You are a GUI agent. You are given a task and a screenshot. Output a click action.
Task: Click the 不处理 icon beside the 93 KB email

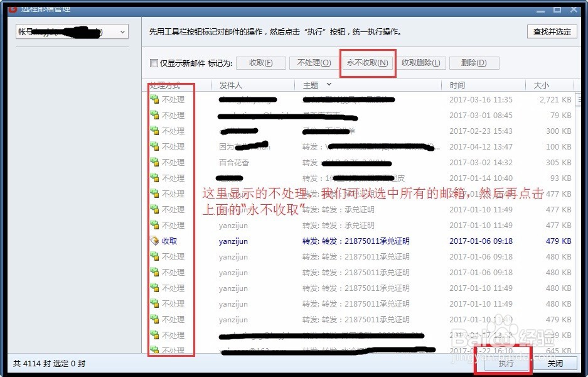tap(154, 178)
